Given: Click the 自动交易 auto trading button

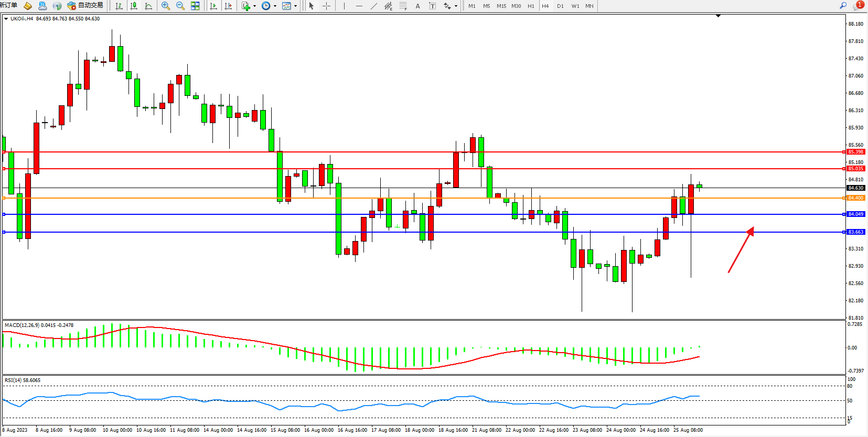Looking at the screenshot, I should (85, 6).
